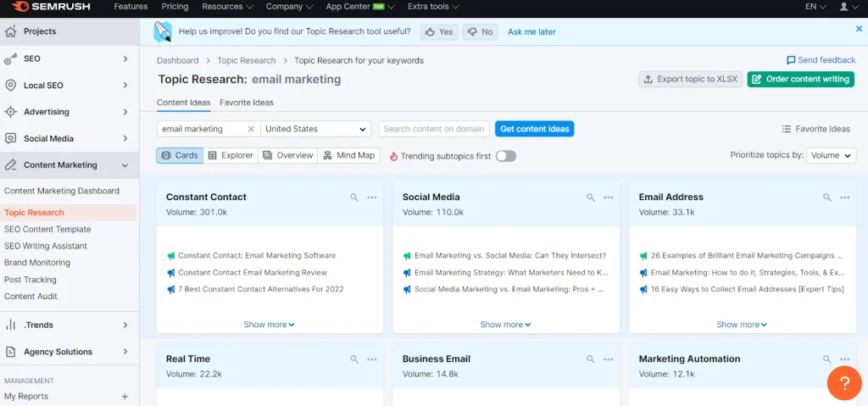Open SEO Content Template in sidebar

(x=47, y=230)
